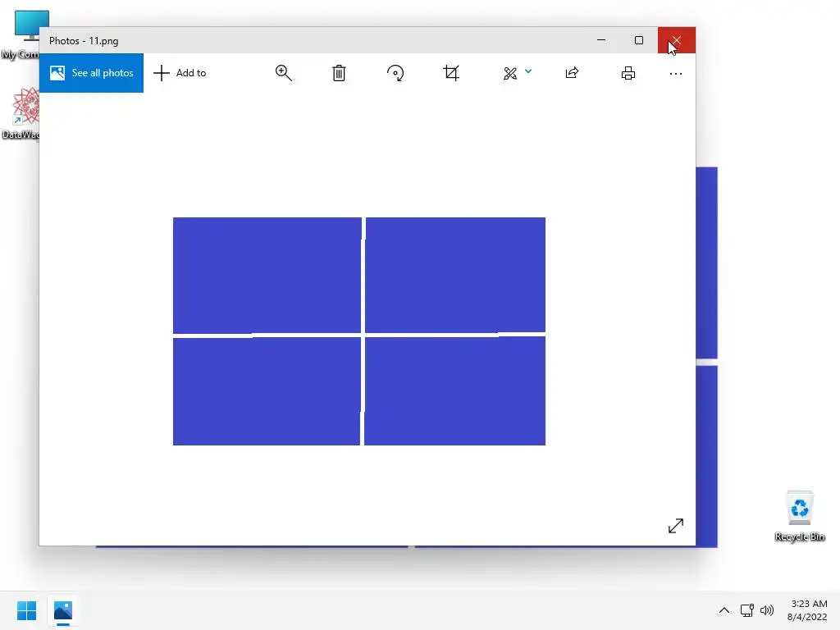The width and height of the screenshot is (840, 630).
Task: Open the Crop tool
Action: click(x=451, y=73)
